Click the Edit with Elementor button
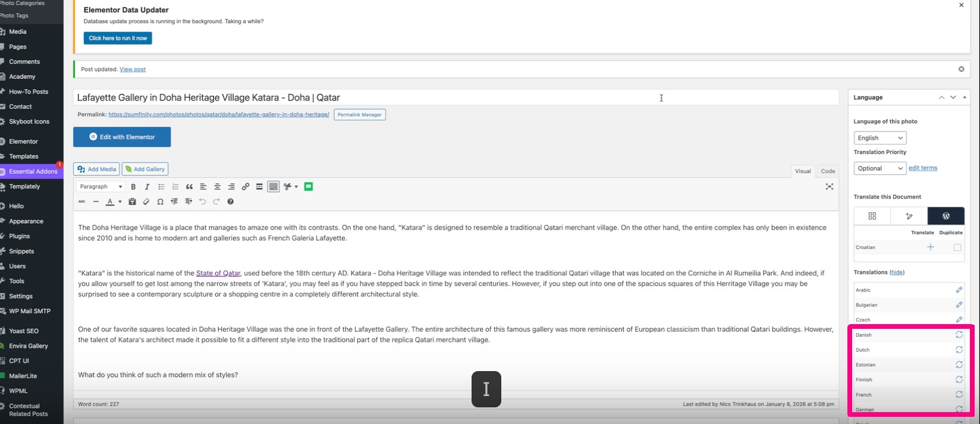This screenshot has height=424, width=980. (122, 137)
